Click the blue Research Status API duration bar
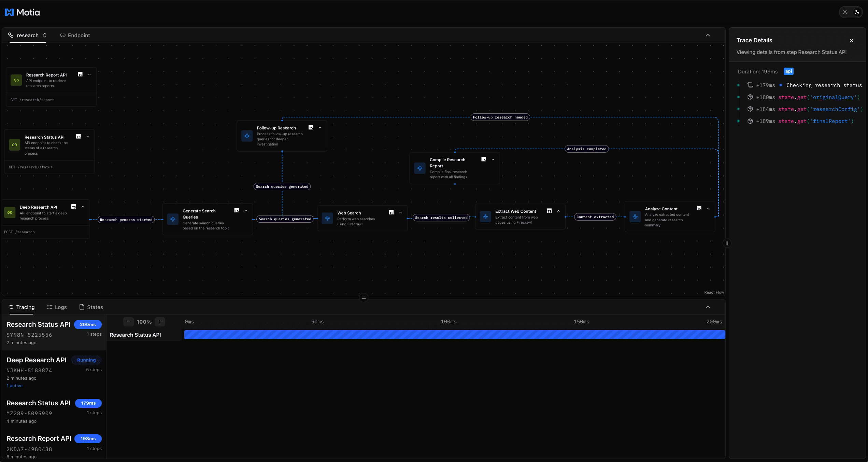Screen dimensions: 868x462 (x=454, y=335)
